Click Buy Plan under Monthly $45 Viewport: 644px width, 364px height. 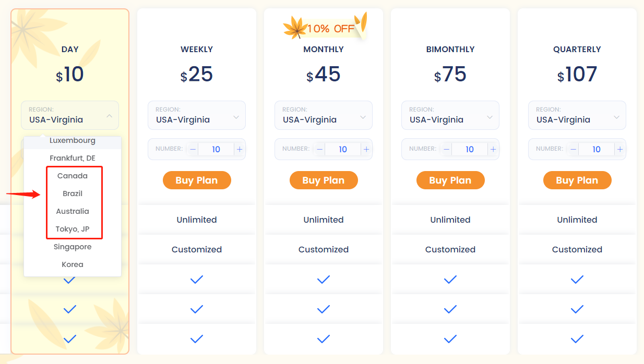[324, 180]
